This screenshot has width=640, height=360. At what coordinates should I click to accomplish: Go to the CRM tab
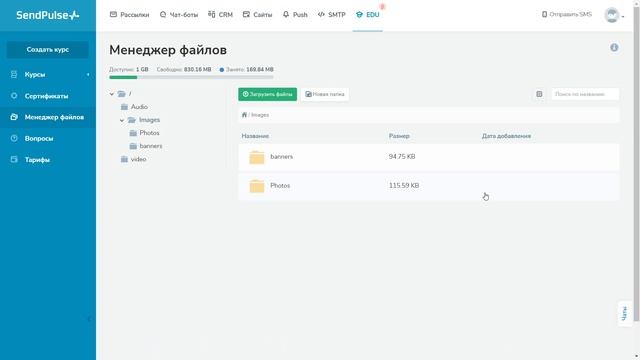pos(220,15)
